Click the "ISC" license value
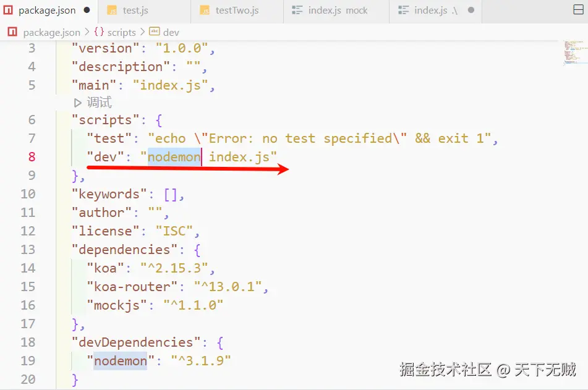 [x=174, y=231]
